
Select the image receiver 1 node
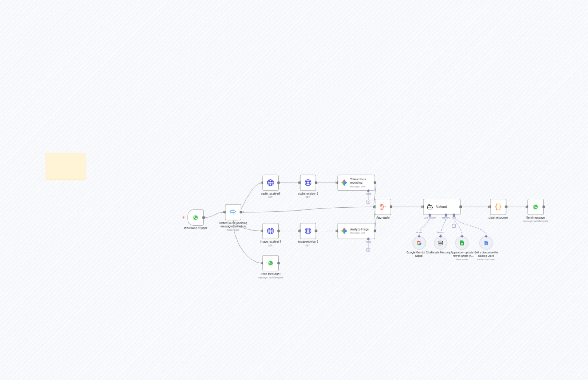(x=270, y=231)
